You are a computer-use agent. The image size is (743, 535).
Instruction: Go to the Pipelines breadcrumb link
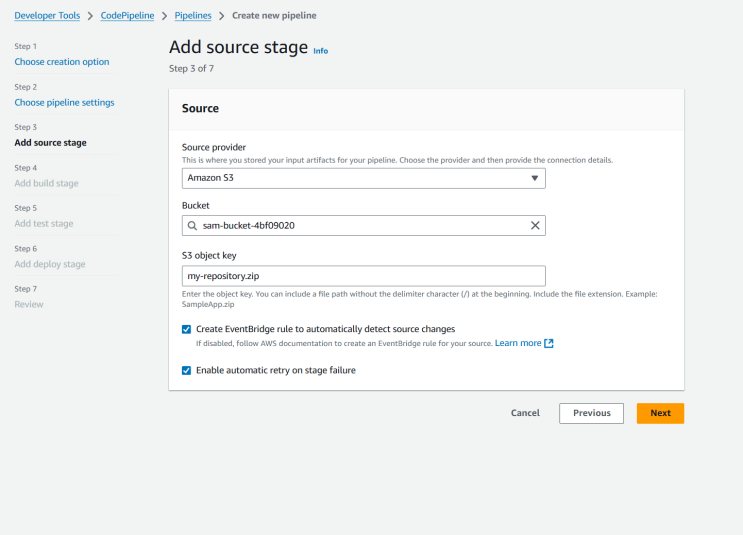click(193, 16)
